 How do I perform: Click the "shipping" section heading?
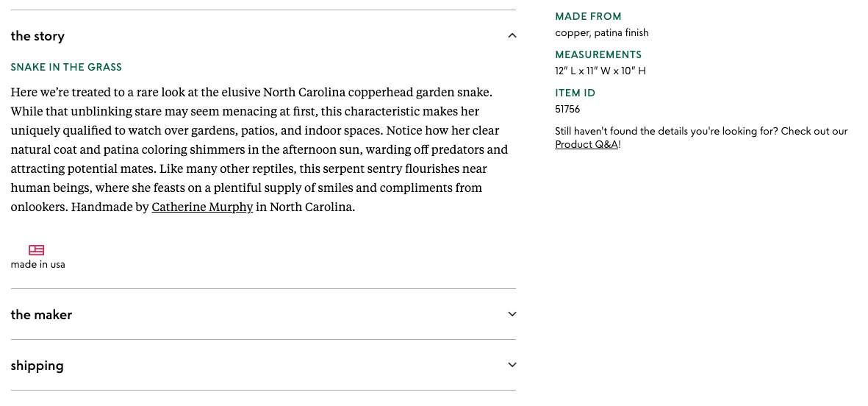tap(37, 366)
